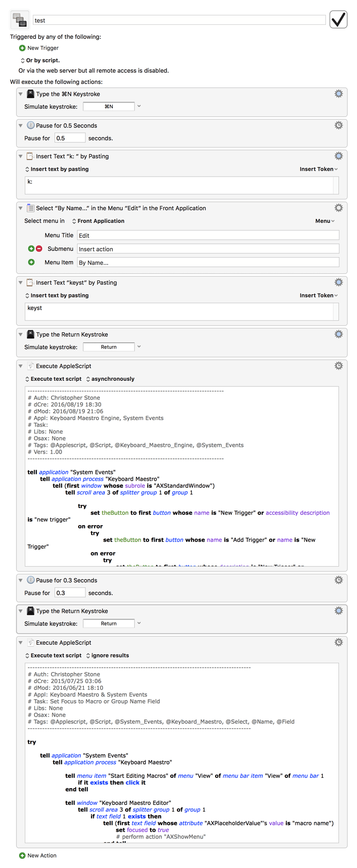This screenshot has width=357, height=868.
Task: Add a submenu level with green plus beside Submenu
Action: pyautogui.click(x=31, y=249)
